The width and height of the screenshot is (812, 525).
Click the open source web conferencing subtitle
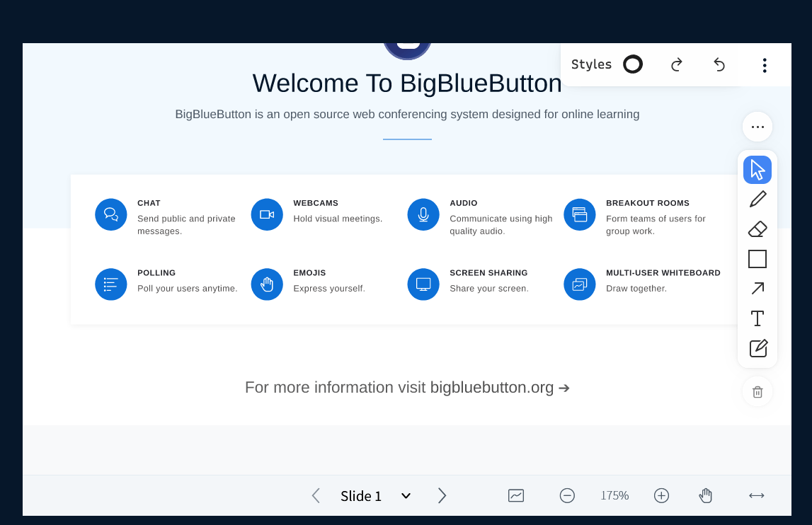pos(407,114)
